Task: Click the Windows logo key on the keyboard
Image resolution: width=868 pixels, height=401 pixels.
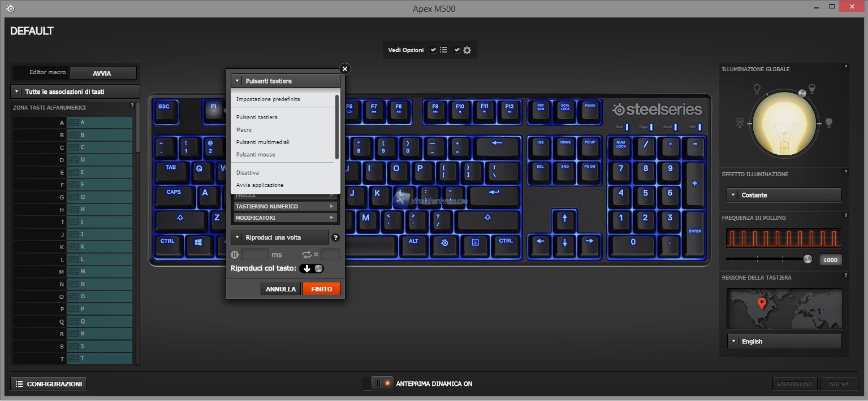Action: point(198,242)
